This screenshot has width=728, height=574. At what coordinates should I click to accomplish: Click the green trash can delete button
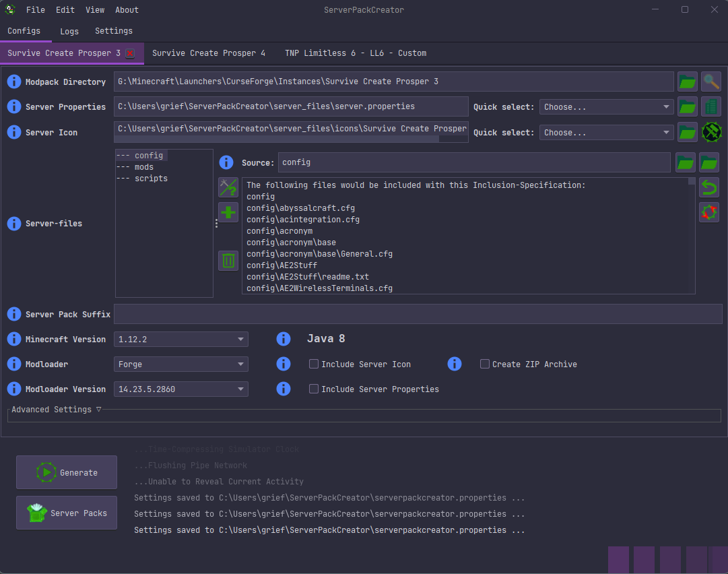228,261
